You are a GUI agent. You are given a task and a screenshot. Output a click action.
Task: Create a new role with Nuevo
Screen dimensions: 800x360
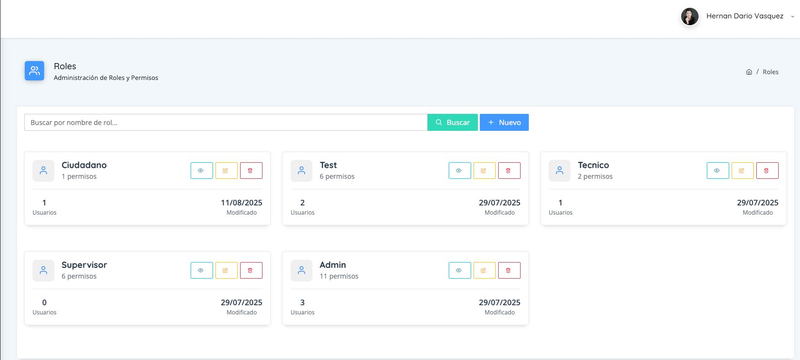point(504,122)
